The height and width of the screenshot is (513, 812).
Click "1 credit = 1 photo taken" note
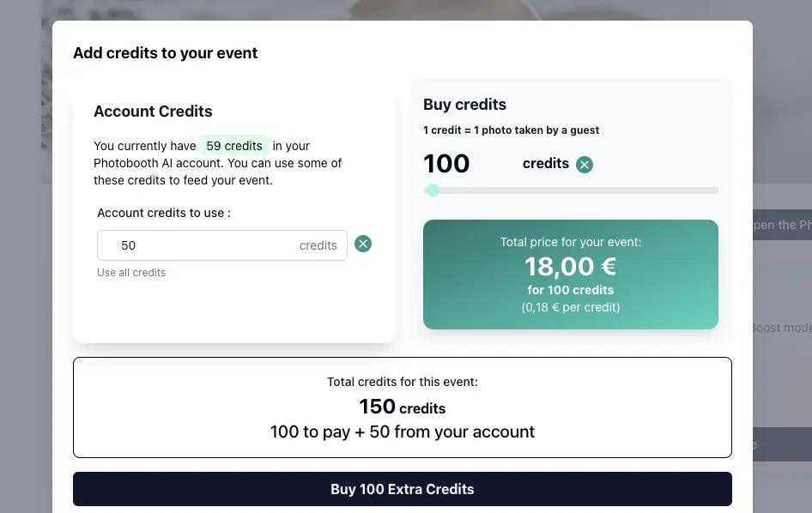pos(511,130)
